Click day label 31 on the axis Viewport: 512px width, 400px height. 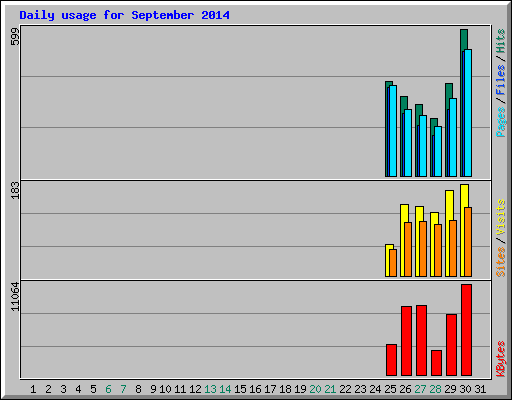point(480,389)
